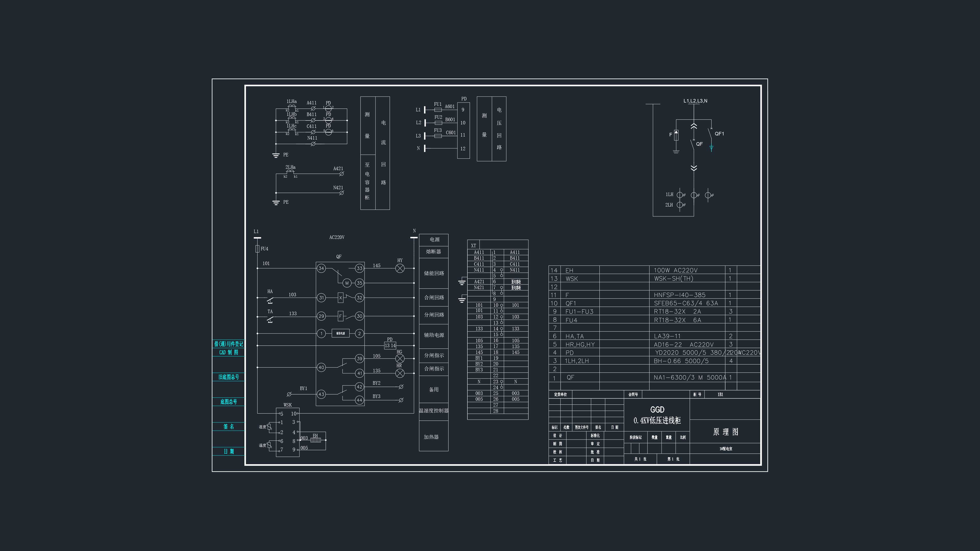Click the 0.4KV低压进线柜 title text
Image resolution: width=980 pixels, height=551 pixels.
coord(657,421)
